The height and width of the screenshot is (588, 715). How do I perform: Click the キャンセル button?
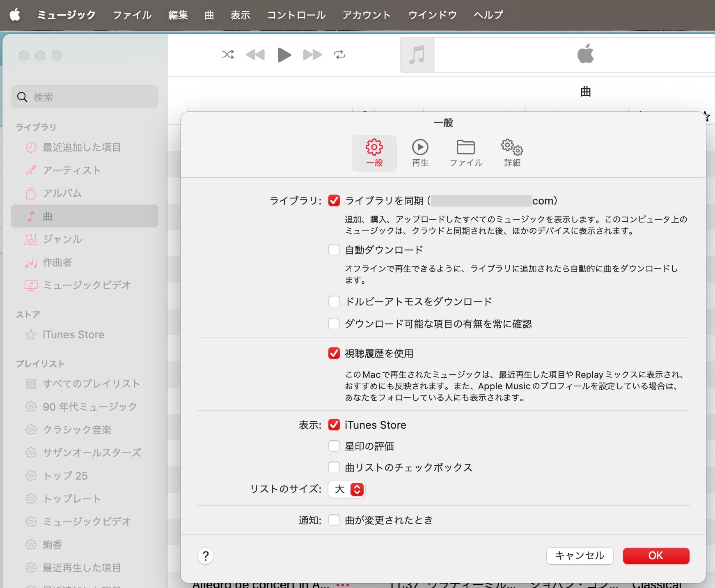(x=580, y=556)
